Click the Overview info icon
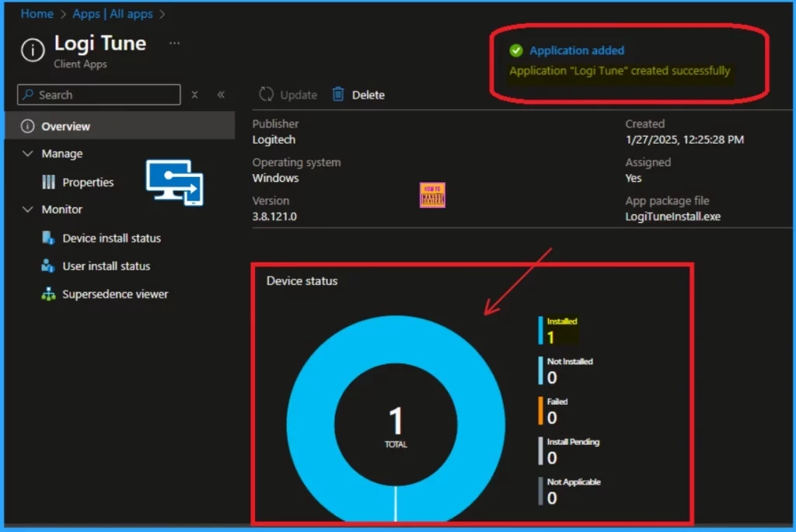The width and height of the screenshot is (796, 532). coord(27,126)
